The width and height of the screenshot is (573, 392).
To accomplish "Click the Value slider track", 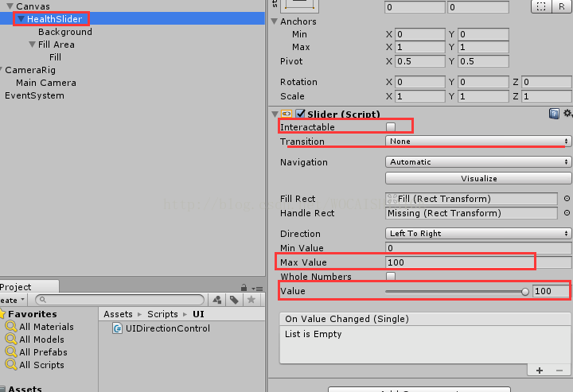I will (455, 291).
